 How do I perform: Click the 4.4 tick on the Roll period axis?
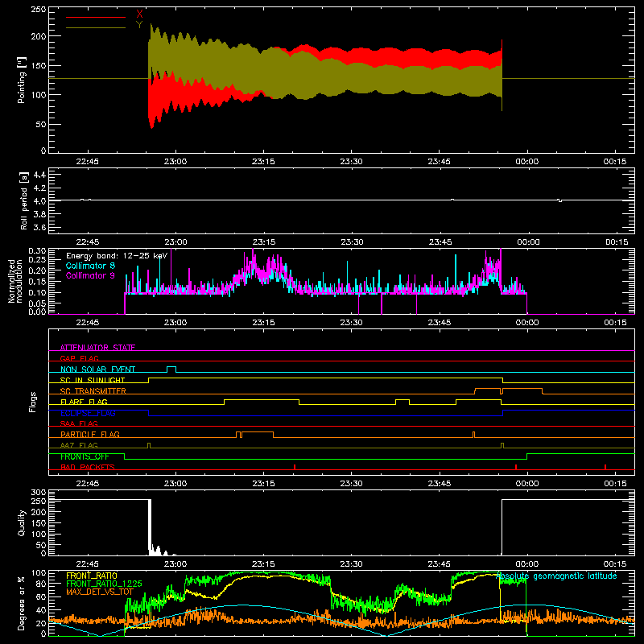pyautogui.click(x=39, y=175)
